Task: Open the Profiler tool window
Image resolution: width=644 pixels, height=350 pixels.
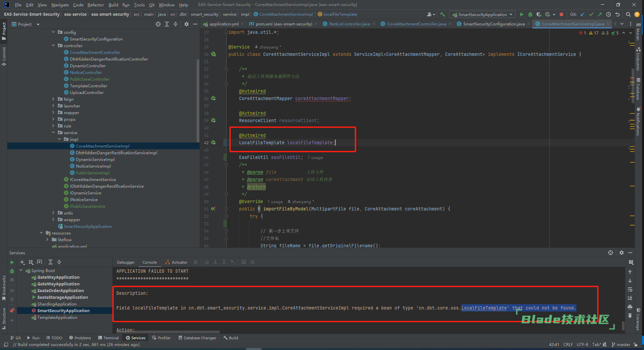Action: click(x=162, y=338)
